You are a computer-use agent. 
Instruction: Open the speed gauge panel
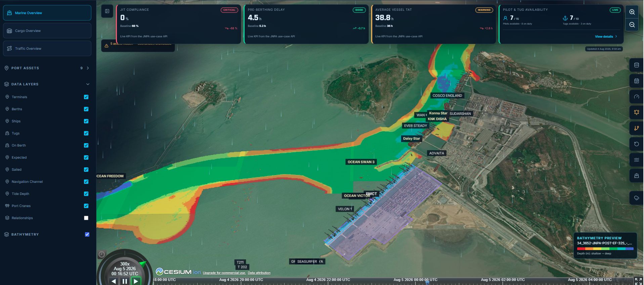(636, 97)
